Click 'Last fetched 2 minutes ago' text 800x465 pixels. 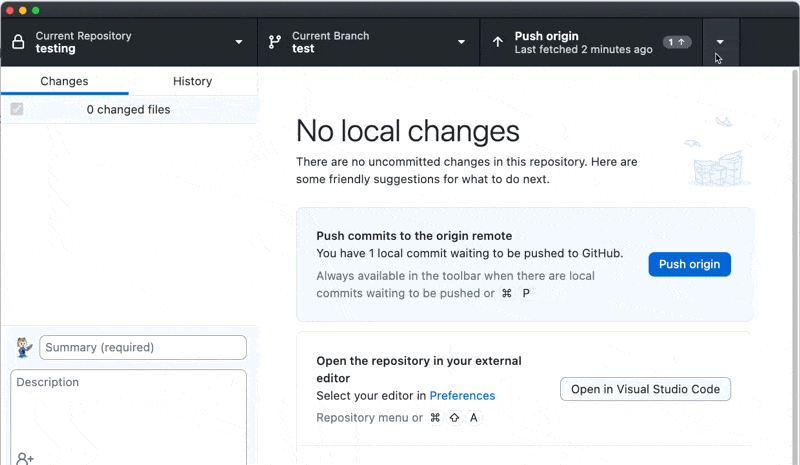pos(583,50)
